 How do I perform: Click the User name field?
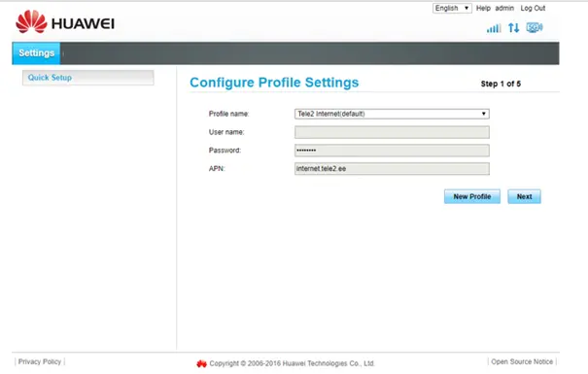click(x=392, y=132)
